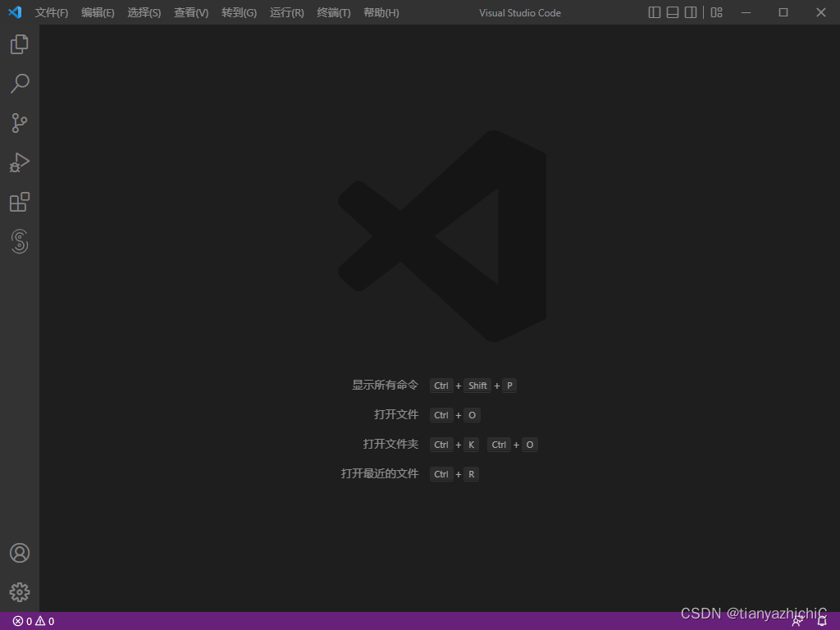The width and height of the screenshot is (840, 630).
Task: Open the Explorer view in activity bar
Action: click(x=20, y=44)
